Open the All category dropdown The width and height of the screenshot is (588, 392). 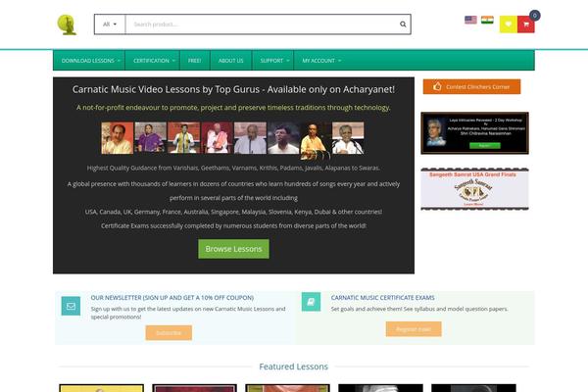(110, 24)
